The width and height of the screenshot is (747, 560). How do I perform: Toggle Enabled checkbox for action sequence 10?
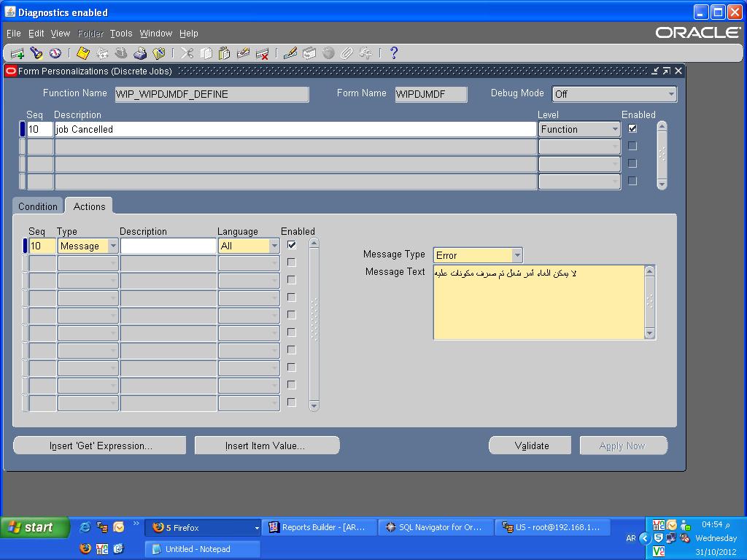(292, 245)
